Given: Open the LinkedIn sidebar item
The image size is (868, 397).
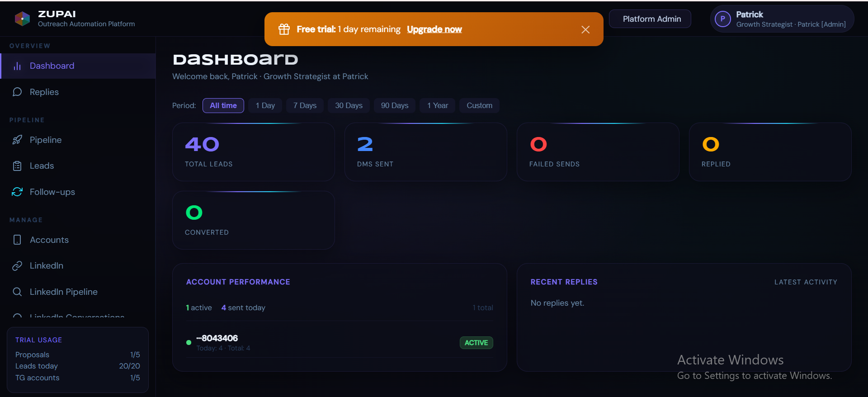Looking at the screenshot, I should point(78,266).
